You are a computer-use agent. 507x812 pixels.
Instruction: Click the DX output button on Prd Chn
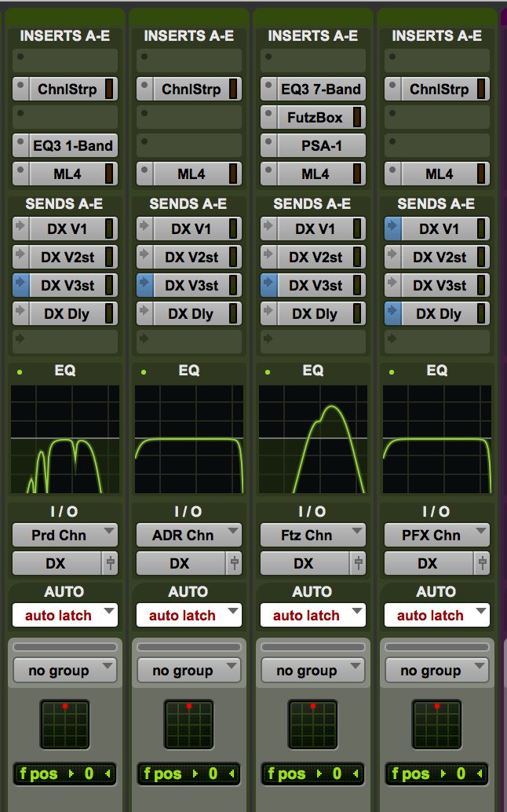(x=57, y=563)
